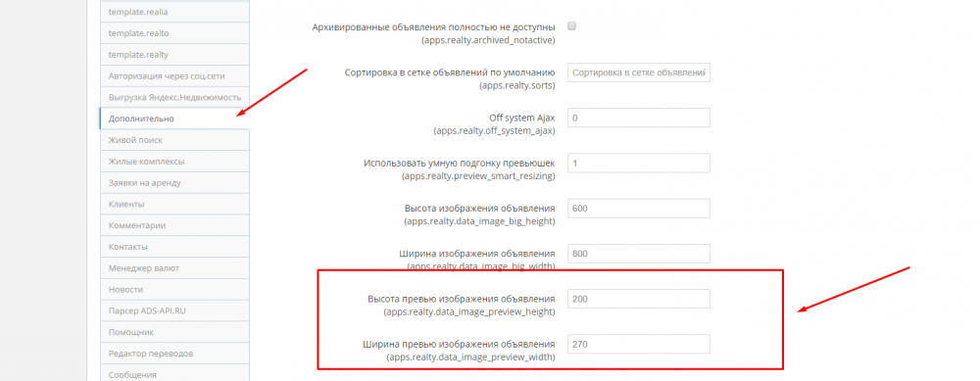
Task: Open the Комментарии settings item
Action: pyautogui.click(x=174, y=225)
